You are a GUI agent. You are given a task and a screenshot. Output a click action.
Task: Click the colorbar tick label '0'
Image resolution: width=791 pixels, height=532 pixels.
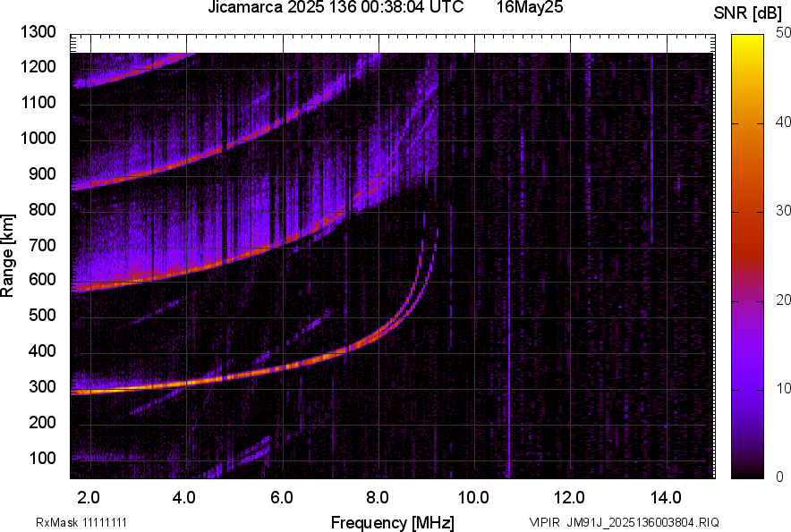pos(780,477)
